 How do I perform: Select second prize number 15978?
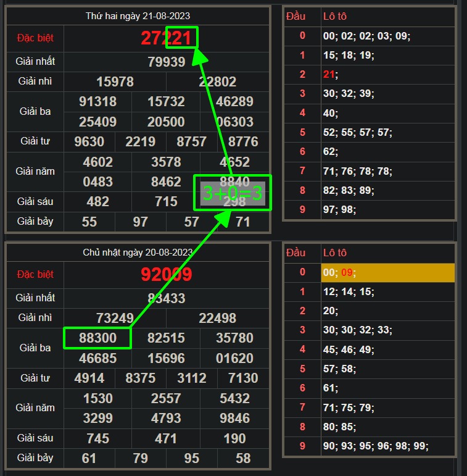pyautogui.click(x=115, y=81)
